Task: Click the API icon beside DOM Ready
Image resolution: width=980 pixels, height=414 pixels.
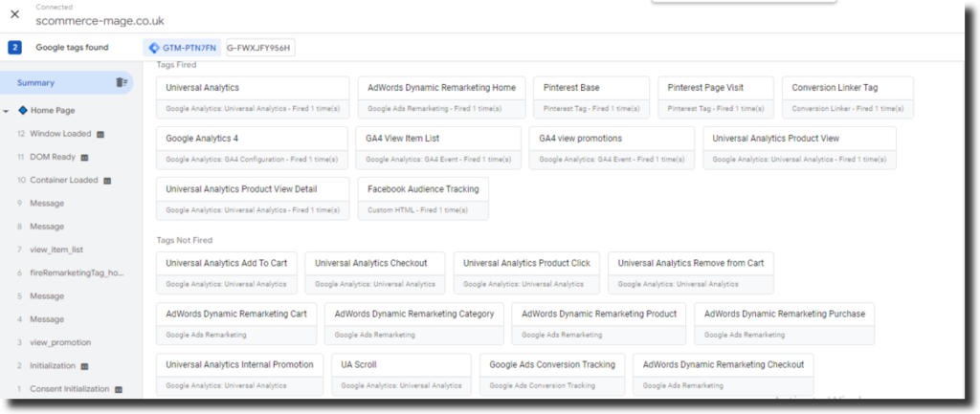Action: pyautogui.click(x=85, y=158)
